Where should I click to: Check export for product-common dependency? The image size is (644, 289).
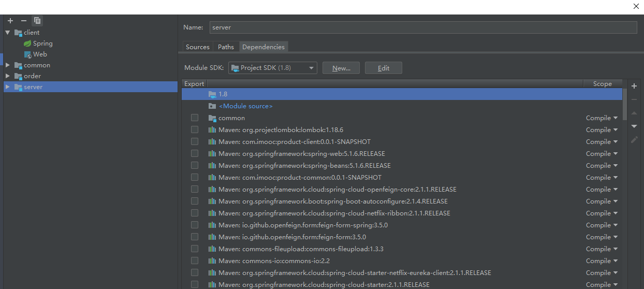195,178
